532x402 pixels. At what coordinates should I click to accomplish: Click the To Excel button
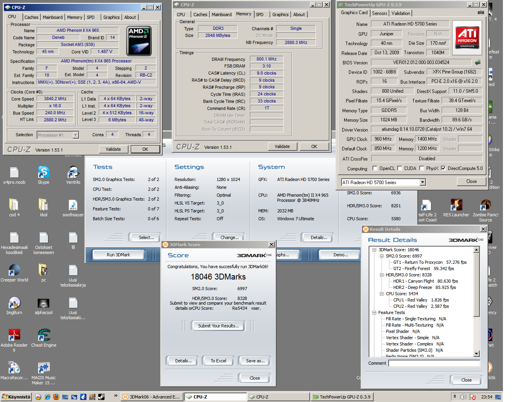pyautogui.click(x=218, y=361)
